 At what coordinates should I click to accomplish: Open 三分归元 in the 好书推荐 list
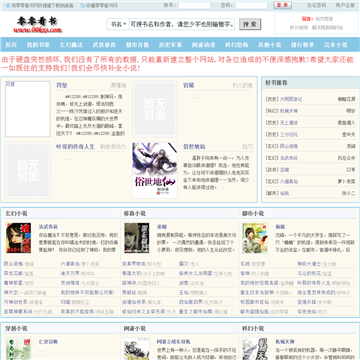pos(289,135)
